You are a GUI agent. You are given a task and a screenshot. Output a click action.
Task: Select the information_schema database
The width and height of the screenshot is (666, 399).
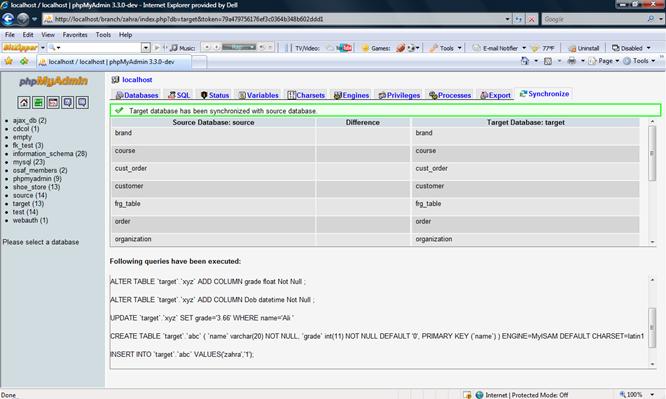50,154
